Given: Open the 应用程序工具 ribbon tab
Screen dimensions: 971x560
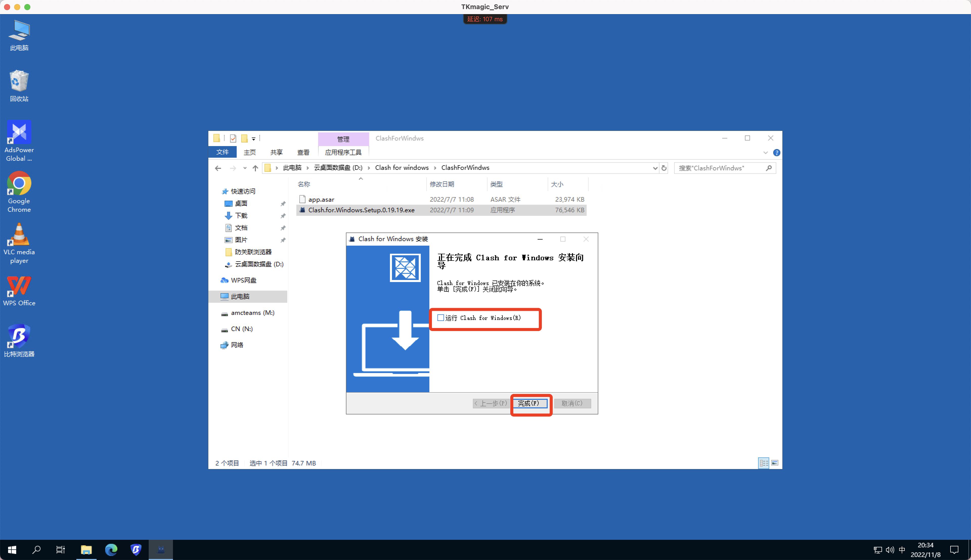Looking at the screenshot, I should pyautogui.click(x=343, y=152).
